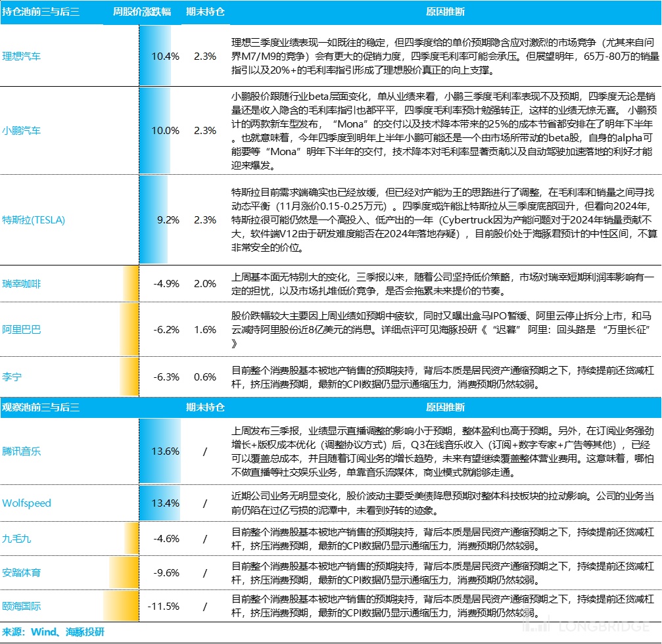Click the 阿里巴巴 reason paragraph
The height and width of the screenshot is (644, 662).
[x=442, y=330]
